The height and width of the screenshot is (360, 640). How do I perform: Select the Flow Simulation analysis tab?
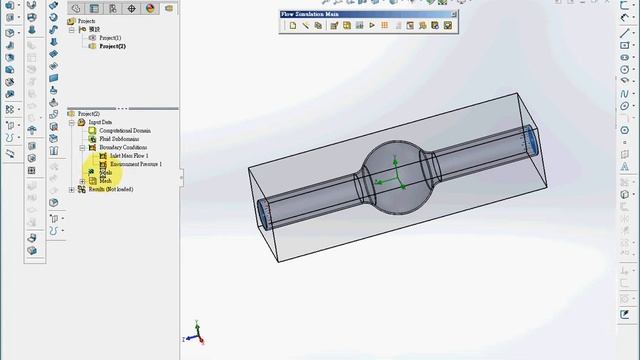(169, 8)
